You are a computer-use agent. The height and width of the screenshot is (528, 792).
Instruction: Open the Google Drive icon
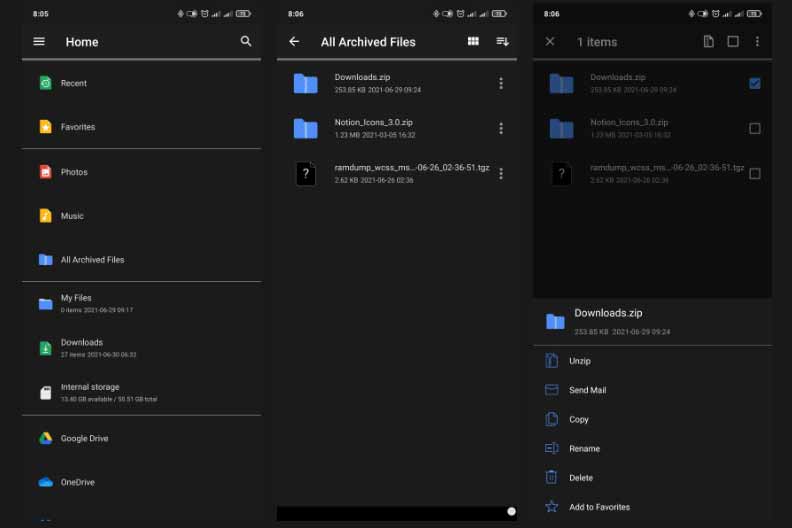coord(45,438)
